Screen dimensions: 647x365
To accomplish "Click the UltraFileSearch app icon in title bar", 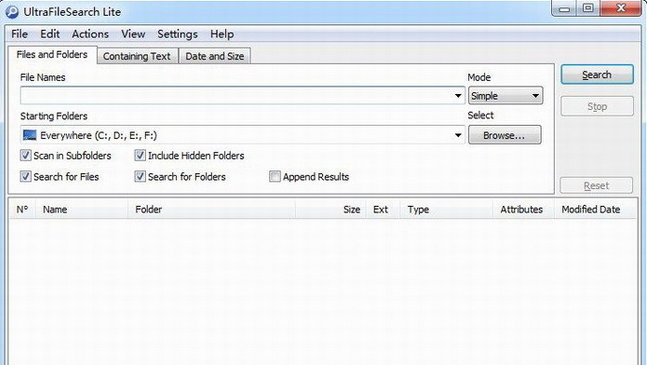I will (12, 12).
